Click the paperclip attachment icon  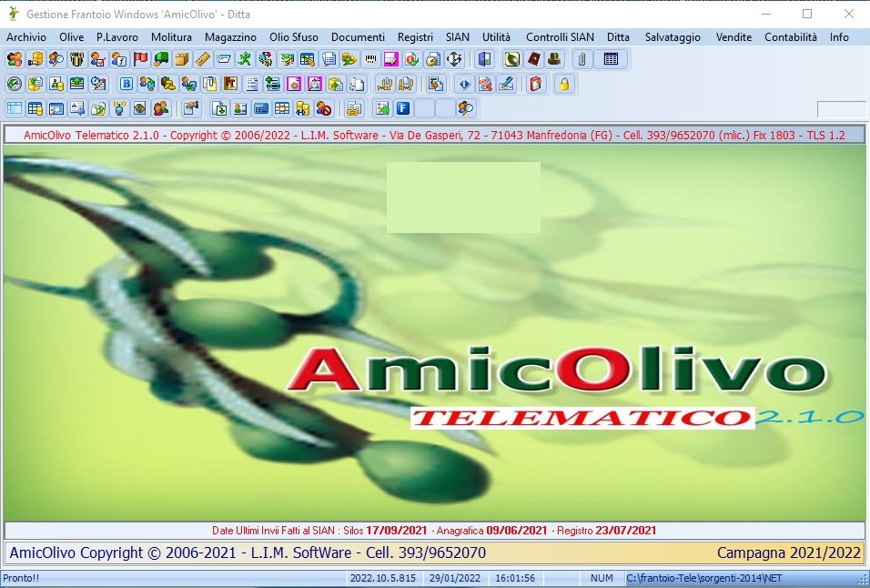click(x=582, y=59)
